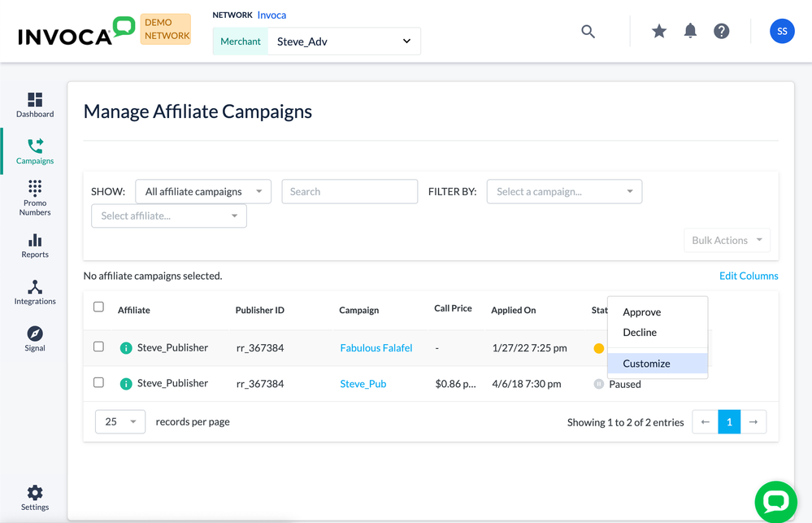812x523 pixels.
Task: Open the Select a campaign dropdown
Action: click(x=564, y=192)
